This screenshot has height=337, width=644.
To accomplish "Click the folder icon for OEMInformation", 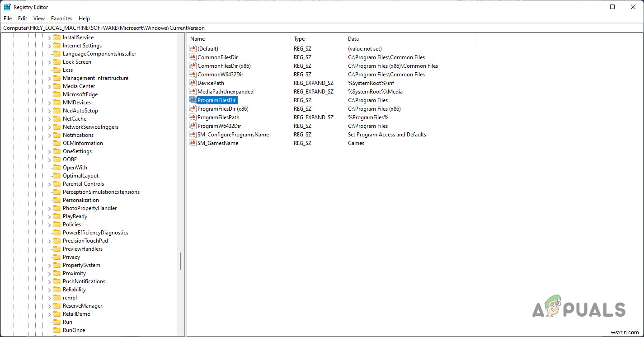I will coord(57,143).
